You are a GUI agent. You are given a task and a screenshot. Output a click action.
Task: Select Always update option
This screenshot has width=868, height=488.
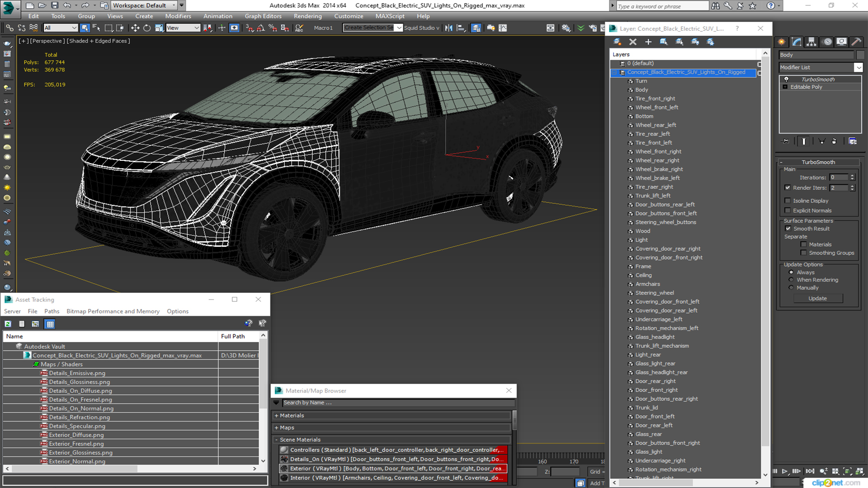[x=791, y=272]
